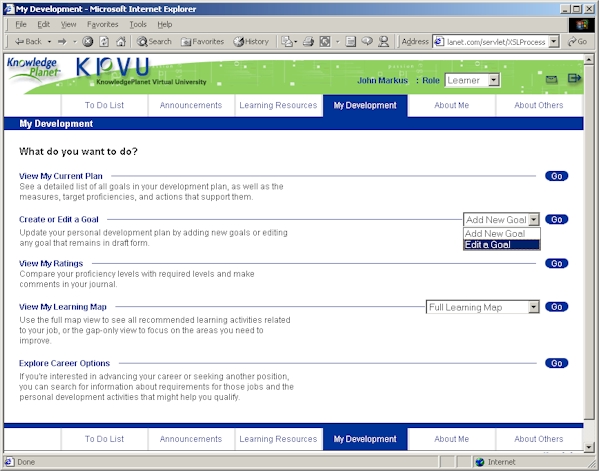The height and width of the screenshot is (472, 600).
Task: Click the page icon in address bar
Action: tap(439, 41)
